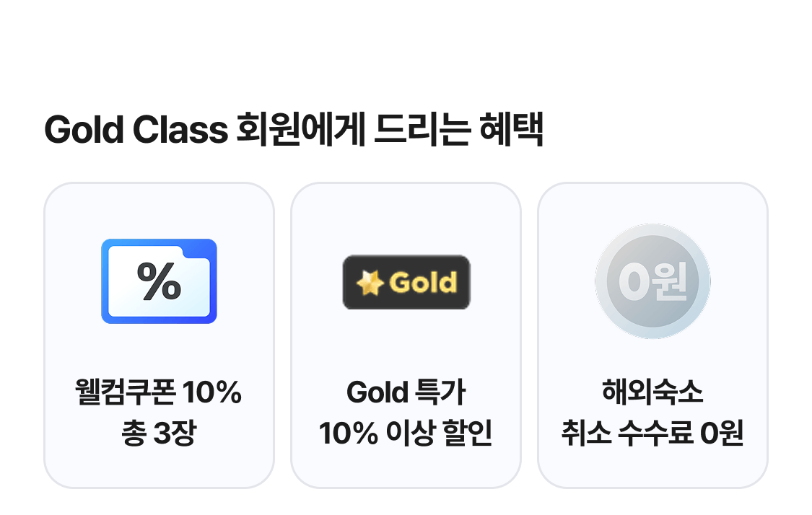The height and width of the screenshot is (515, 812).
Task: Click the yellow star in Gold badge
Action: point(370,283)
